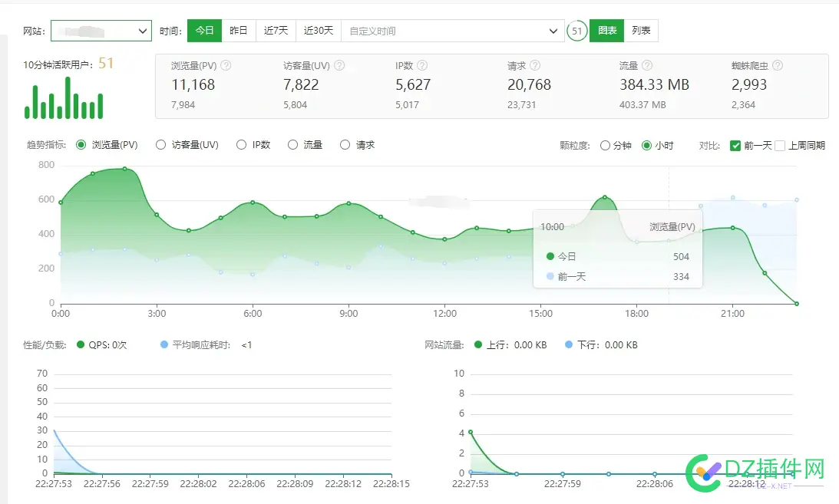Click the 12:00 x-axis label
Screen dimensions: 839x504
tap(444, 314)
